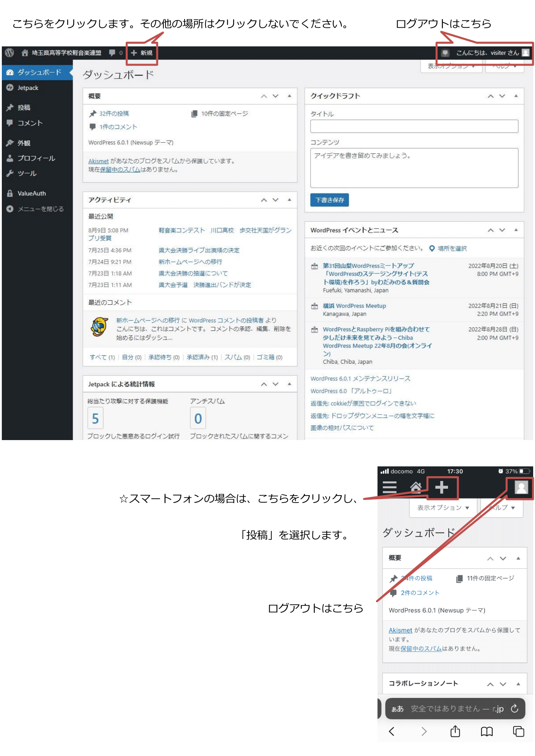
Task: Open 保留中のスパム link
Action: tap(120, 169)
